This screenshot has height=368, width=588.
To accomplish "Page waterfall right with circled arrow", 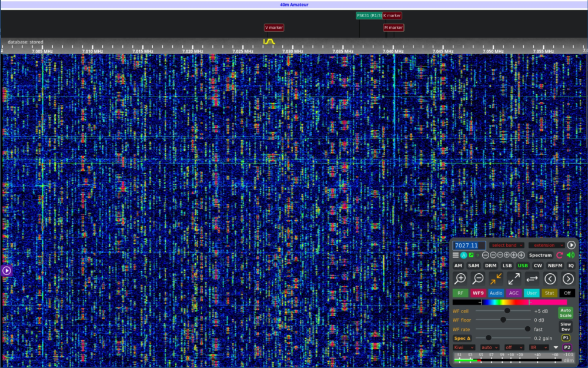I will (568, 279).
